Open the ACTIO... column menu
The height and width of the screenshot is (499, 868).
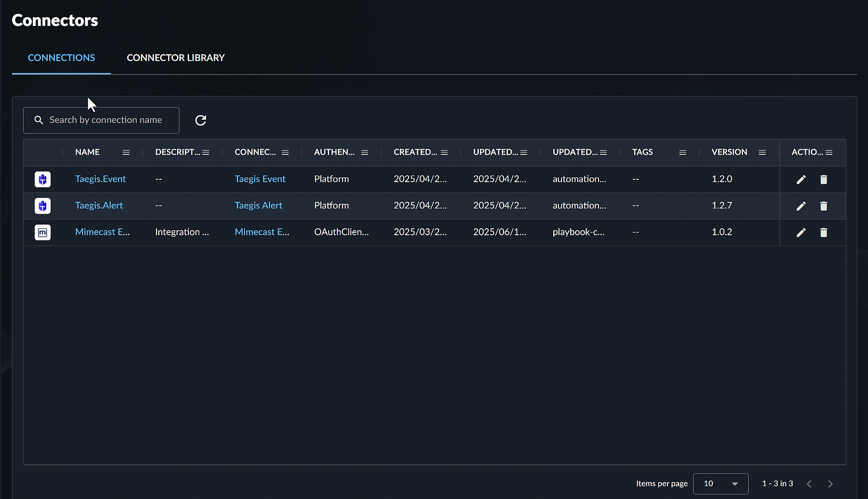pos(829,152)
